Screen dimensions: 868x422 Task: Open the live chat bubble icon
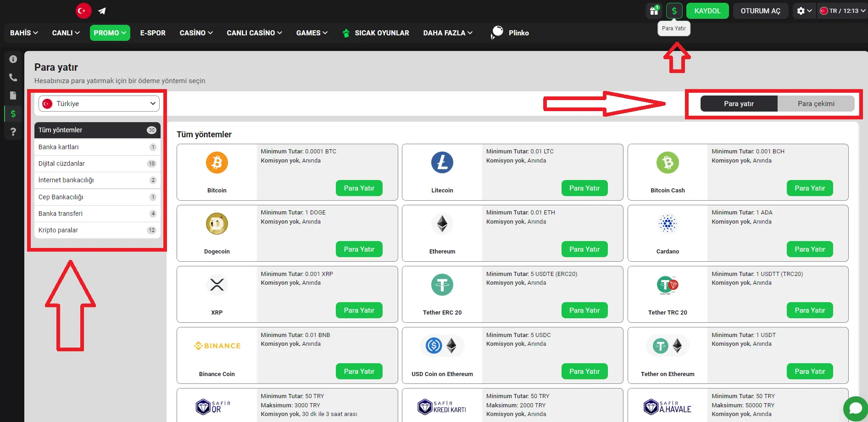tap(855, 408)
